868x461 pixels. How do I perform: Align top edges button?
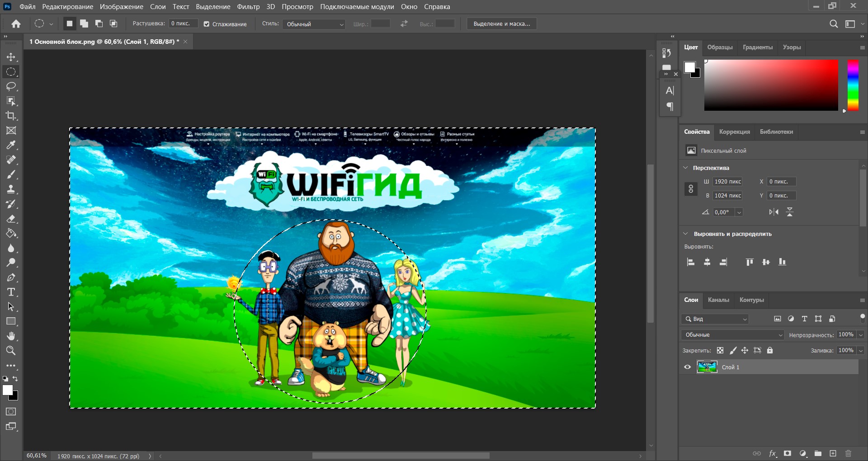pyautogui.click(x=750, y=262)
